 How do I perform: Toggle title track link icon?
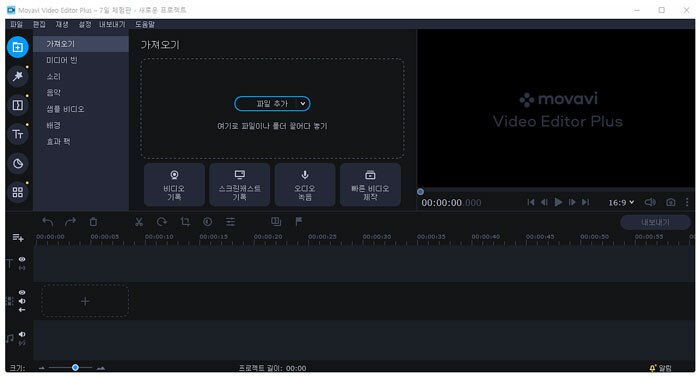22,268
